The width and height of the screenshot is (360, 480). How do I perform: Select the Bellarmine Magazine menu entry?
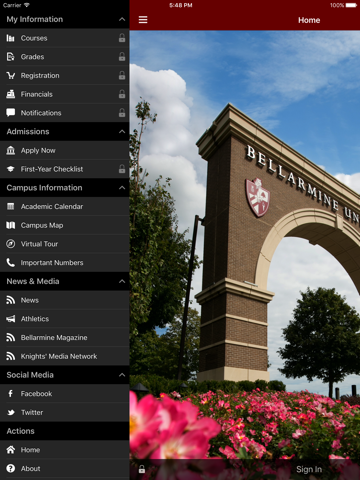(x=65, y=338)
